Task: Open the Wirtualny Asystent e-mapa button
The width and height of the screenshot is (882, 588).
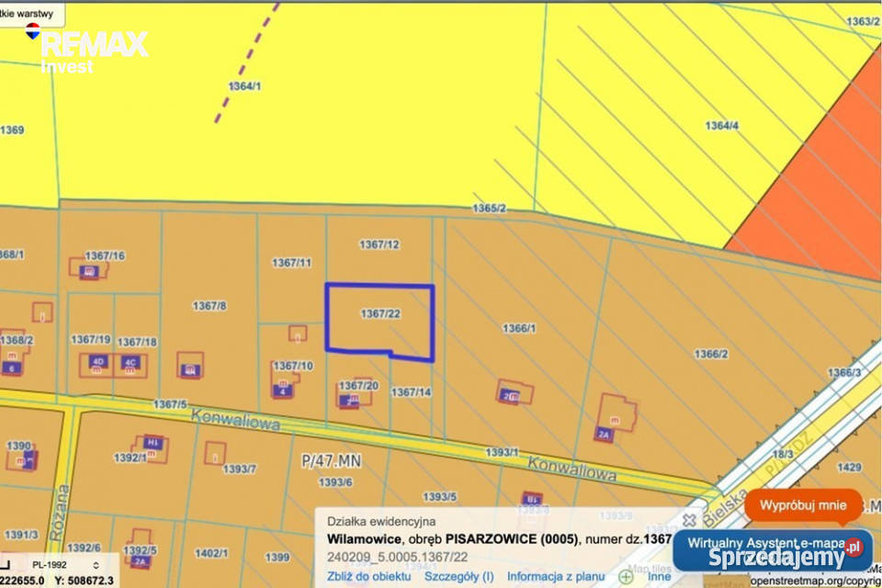Action: point(773,550)
